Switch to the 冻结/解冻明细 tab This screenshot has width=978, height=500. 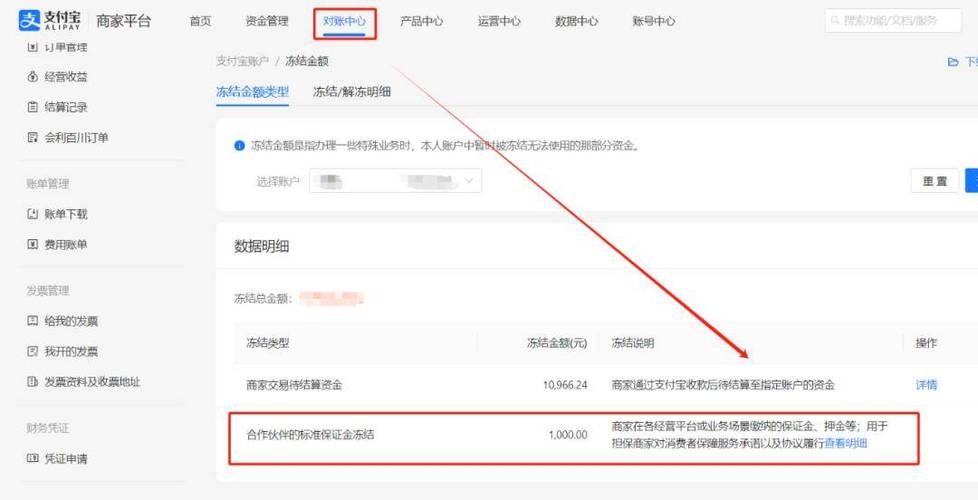click(352, 92)
